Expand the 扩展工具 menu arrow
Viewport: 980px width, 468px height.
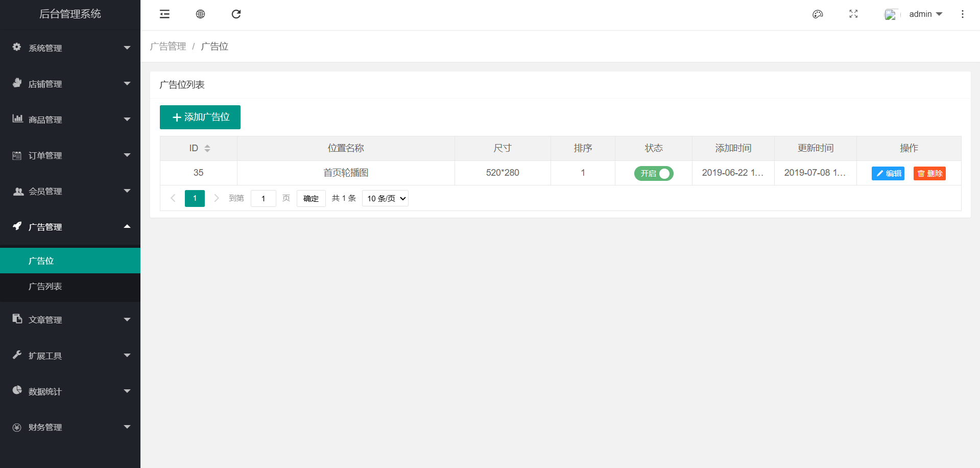click(x=127, y=355)
